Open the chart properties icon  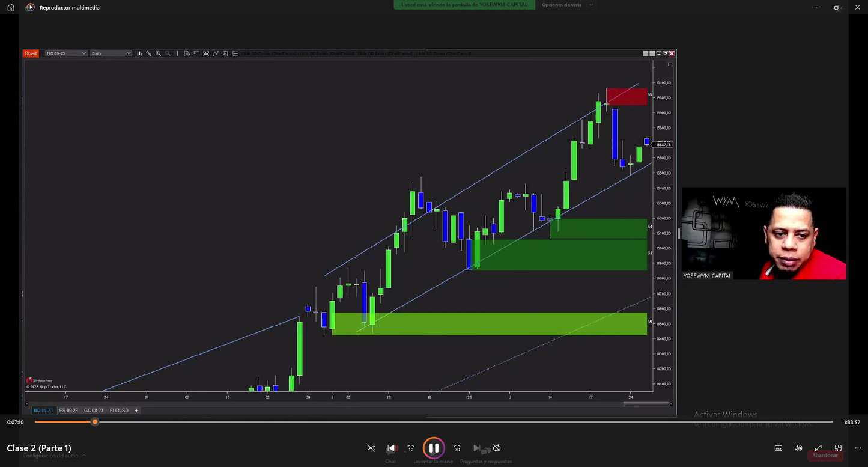click(x=225, y=53)
